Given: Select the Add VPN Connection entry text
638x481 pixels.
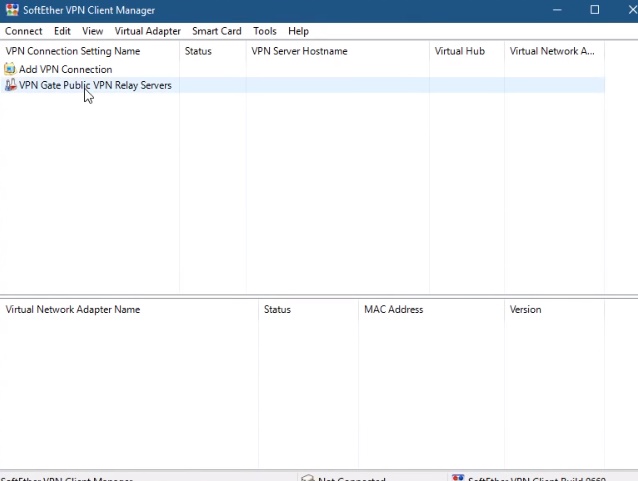Looking at the screenshot, I should (x=66, y=70).
